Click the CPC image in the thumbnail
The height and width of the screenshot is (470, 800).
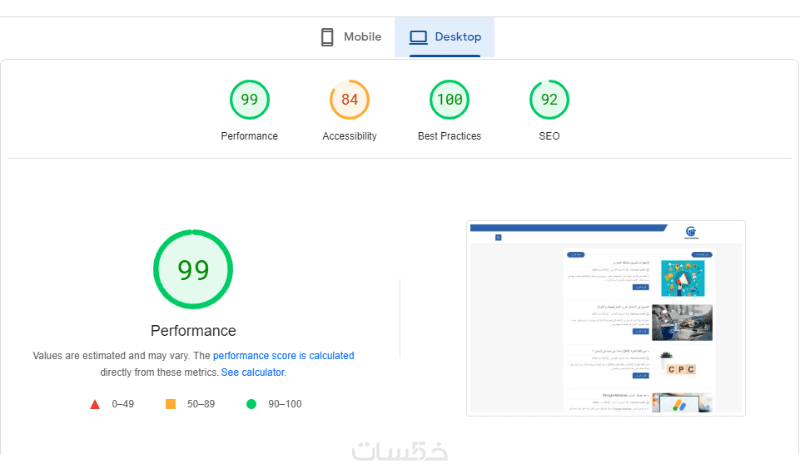(681, 364)
